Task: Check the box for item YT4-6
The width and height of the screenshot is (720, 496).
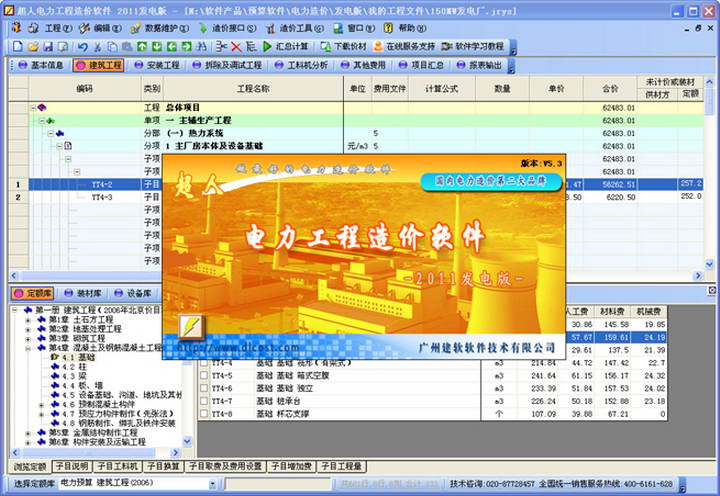Action: click(204, 388)
